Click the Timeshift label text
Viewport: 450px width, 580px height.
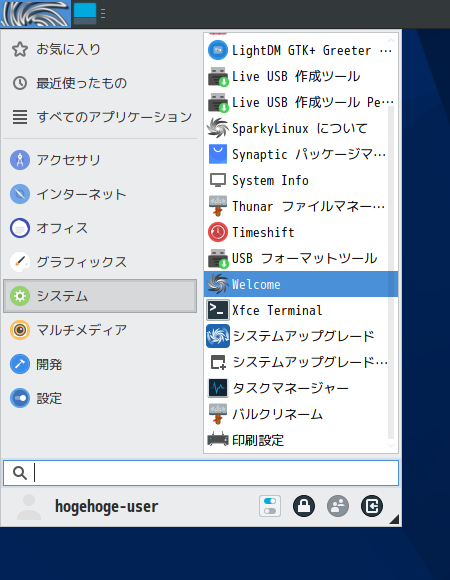click(263, 232)
